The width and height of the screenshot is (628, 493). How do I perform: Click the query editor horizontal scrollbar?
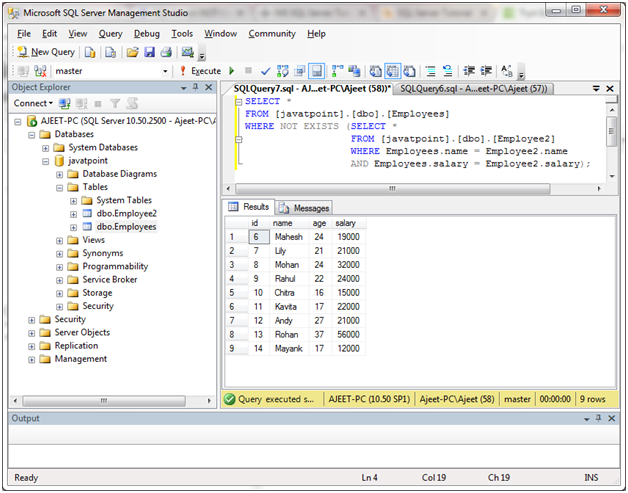point(392,188)
